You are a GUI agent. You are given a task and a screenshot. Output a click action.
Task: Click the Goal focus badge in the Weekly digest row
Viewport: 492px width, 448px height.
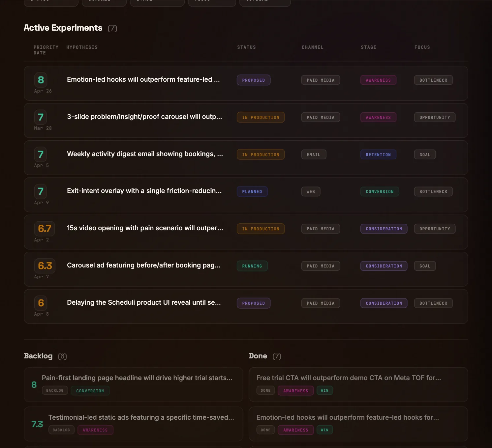coord(425,154)
